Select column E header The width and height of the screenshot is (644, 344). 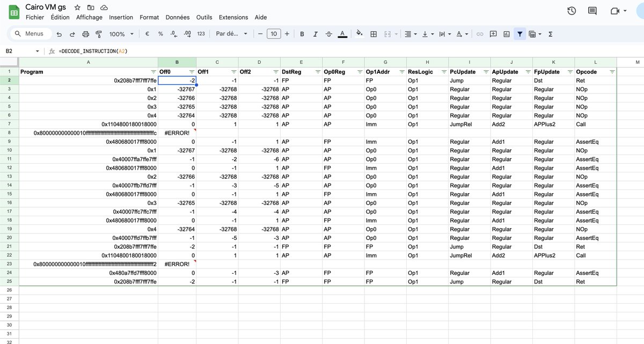point(301,62)
